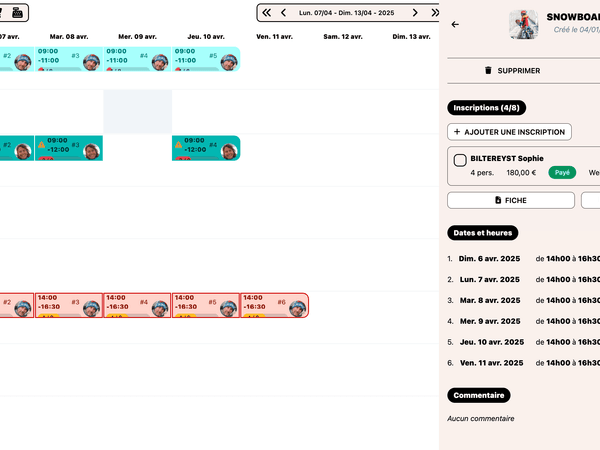Open the week range picker Lun. 07/04 - Dim. 13/04
The height and width of the screenshot is (450, 600).
point(350,13)
